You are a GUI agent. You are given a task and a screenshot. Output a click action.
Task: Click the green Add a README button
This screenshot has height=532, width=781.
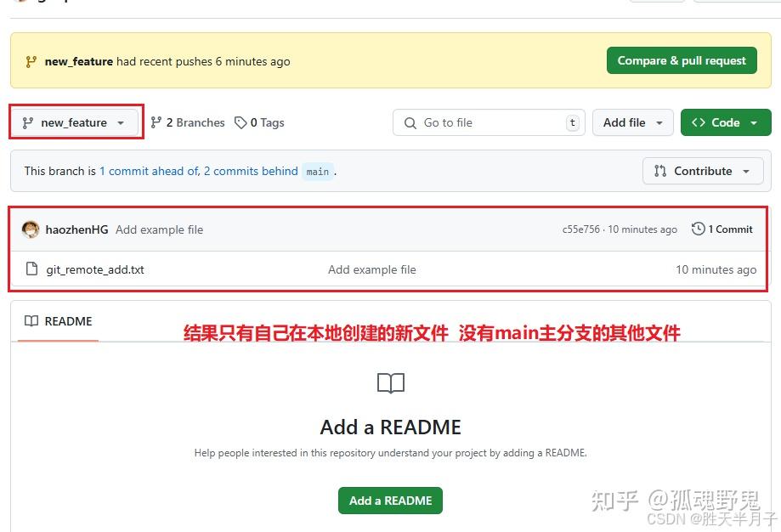pyautogui.click(x=390, y=501)
